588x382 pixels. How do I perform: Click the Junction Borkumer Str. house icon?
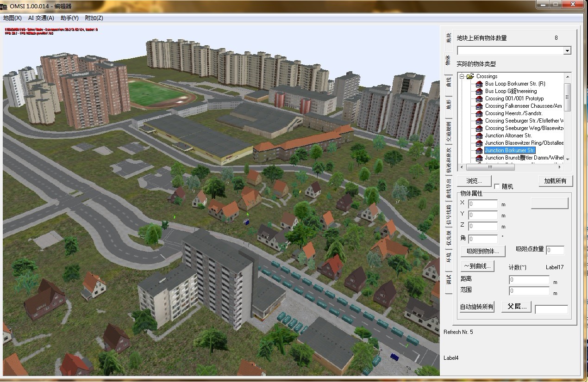coord(479,151)
